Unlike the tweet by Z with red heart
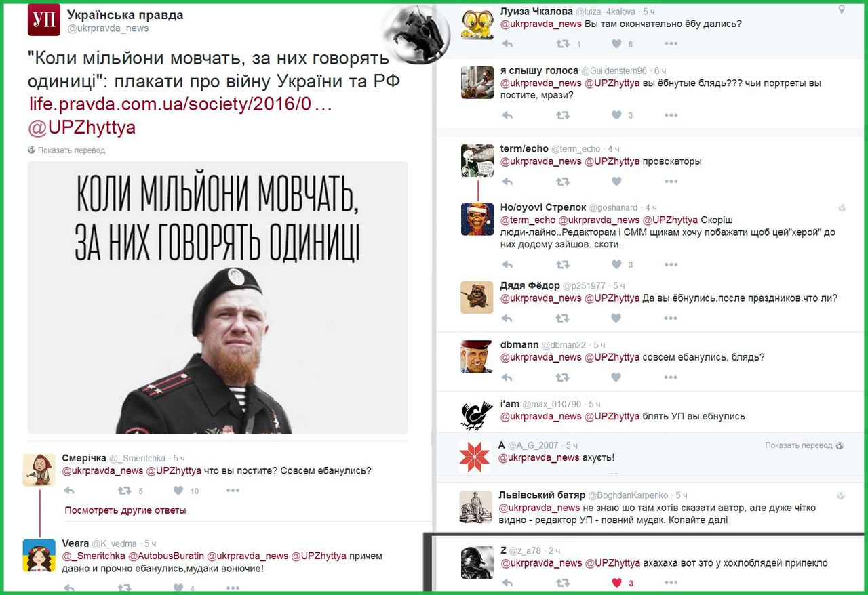868x595 pixels. [x=616, y=582]
